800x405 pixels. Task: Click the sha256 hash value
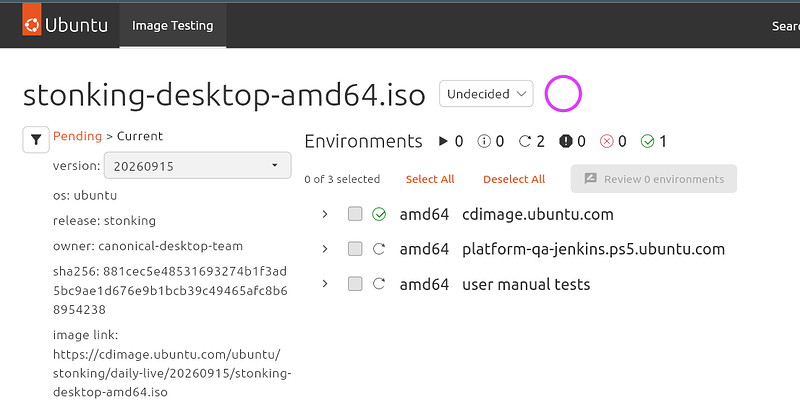click(170, 290)
